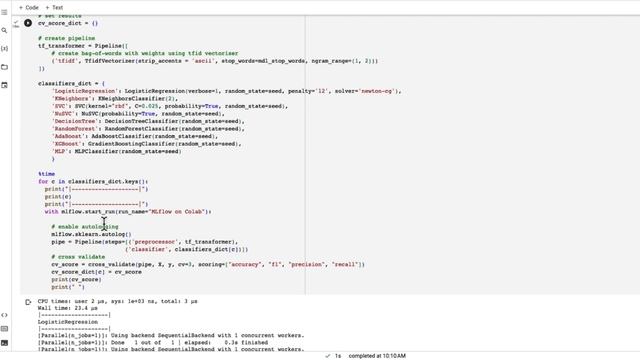
Task: Open the variables {x} sidebar icon
Action: click(4, 49)
